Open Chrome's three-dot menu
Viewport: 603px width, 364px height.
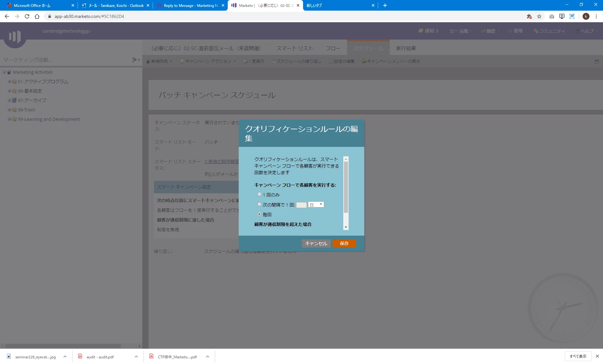[x=596, y=16]
